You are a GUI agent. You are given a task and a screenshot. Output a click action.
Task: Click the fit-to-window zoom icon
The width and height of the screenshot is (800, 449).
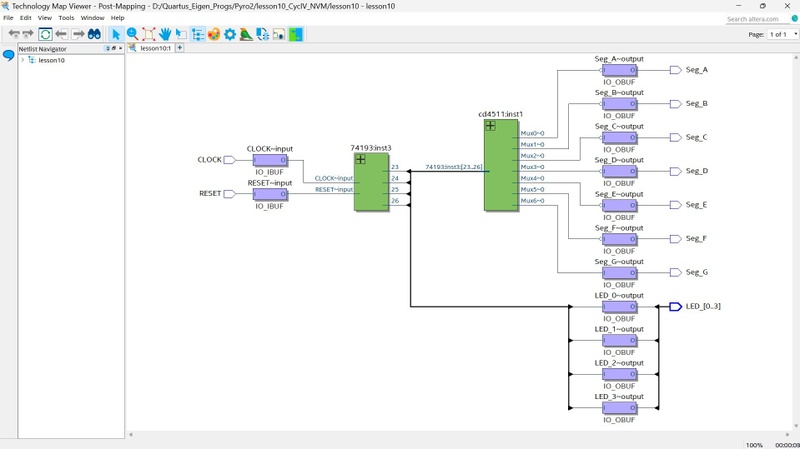point(148,34)
